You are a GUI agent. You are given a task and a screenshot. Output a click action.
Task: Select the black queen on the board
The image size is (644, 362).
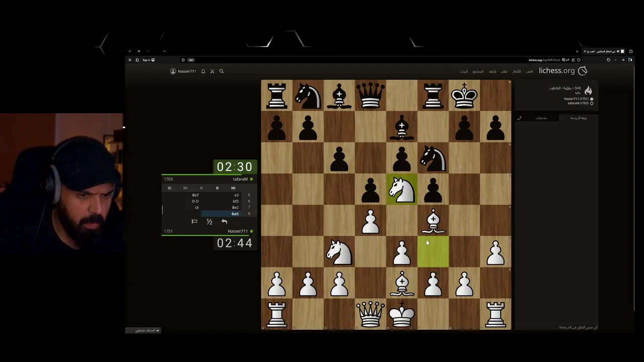(x=370, y=95)
